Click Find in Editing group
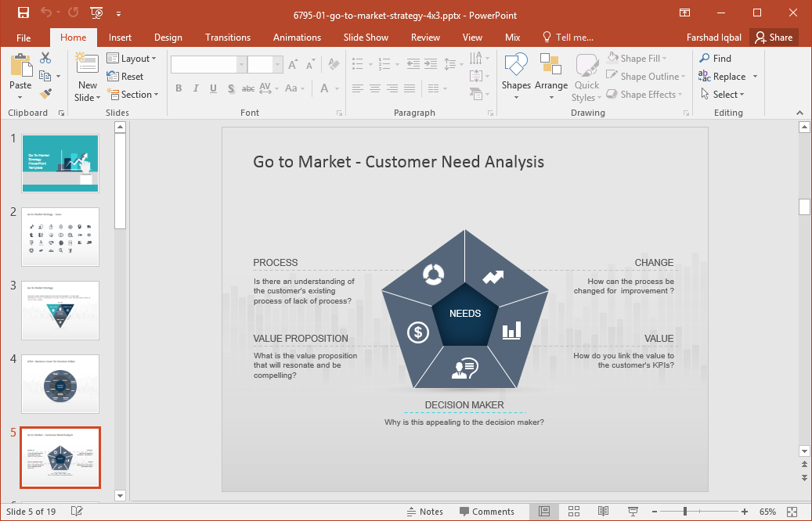812x521 pixels. coord(715,58)
